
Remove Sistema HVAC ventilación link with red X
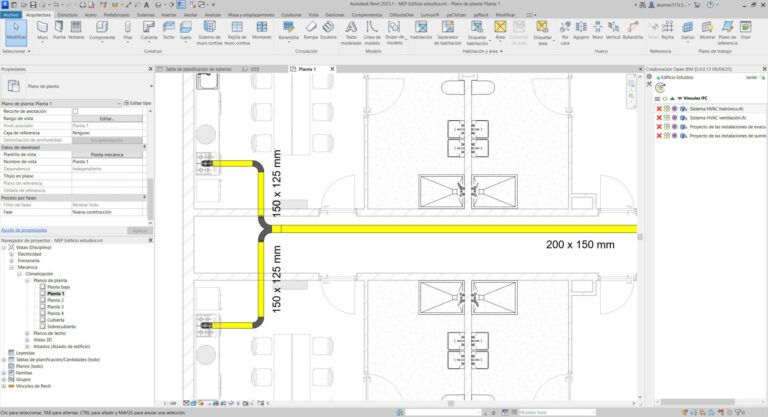point(659,118)
